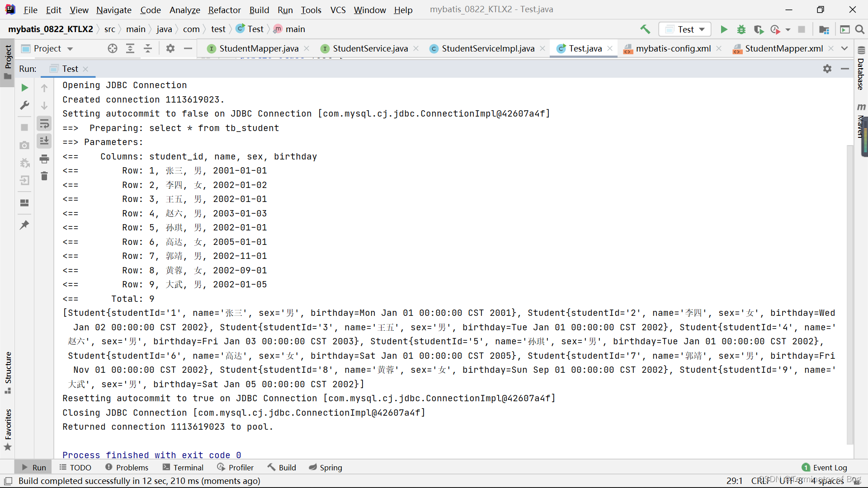Run Test with green toolbar arrow
868x488 pixels.
coord(724,29)
